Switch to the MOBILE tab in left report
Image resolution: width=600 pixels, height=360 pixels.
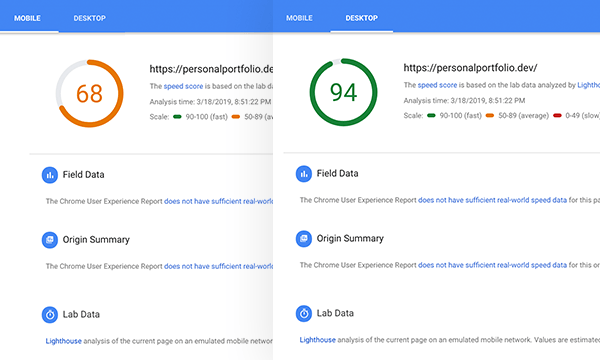click(x=27, y=18)
